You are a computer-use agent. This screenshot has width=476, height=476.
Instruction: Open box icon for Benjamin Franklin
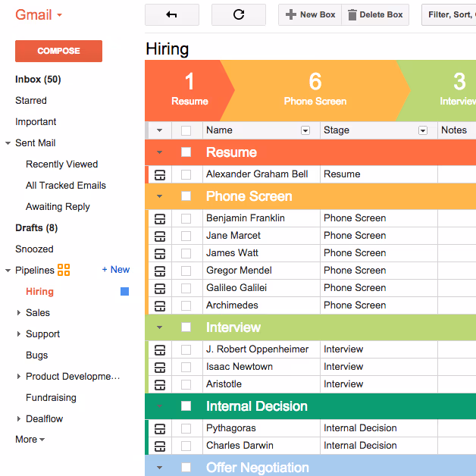click(x=160, y=218)
